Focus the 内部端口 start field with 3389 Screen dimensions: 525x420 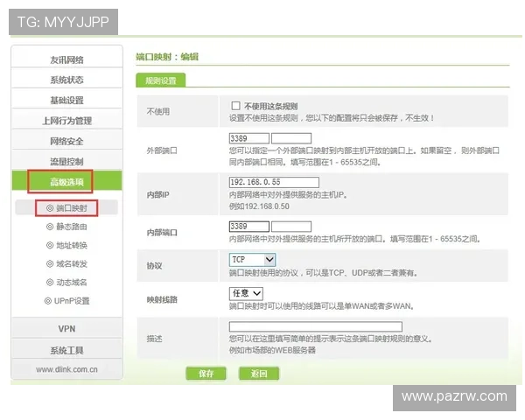tap(249, 227)
